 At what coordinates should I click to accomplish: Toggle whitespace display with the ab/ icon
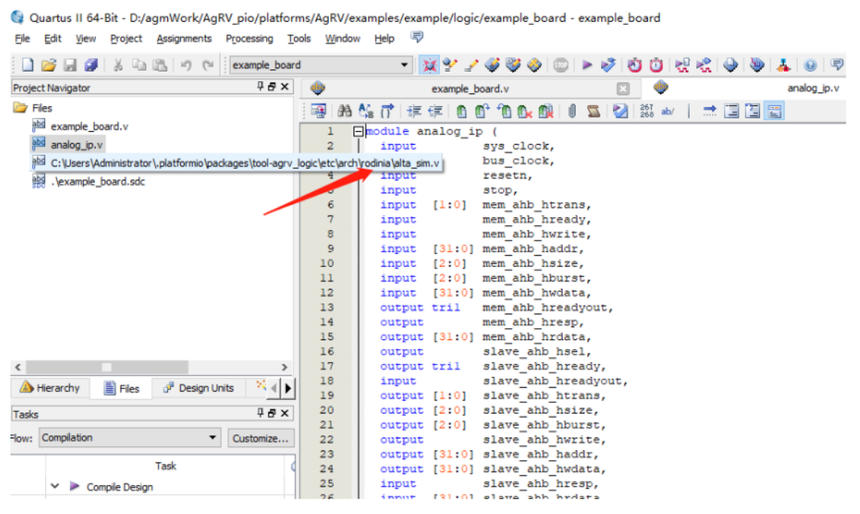(667, 111)
